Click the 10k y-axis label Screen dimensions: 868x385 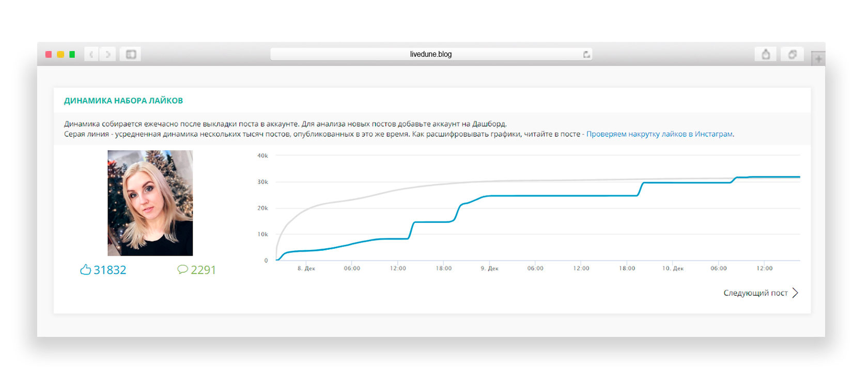coord(262,234)
